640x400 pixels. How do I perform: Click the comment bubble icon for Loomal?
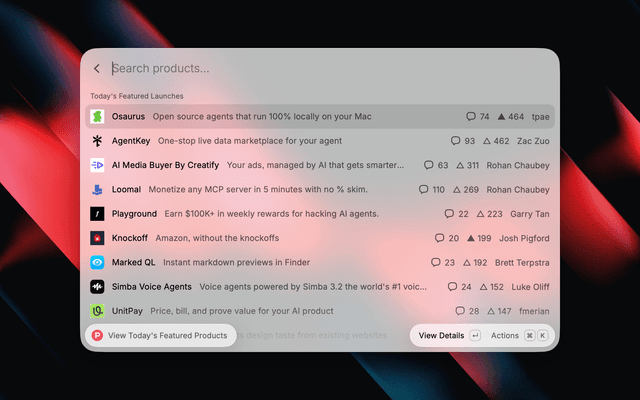tap(423, 189)
